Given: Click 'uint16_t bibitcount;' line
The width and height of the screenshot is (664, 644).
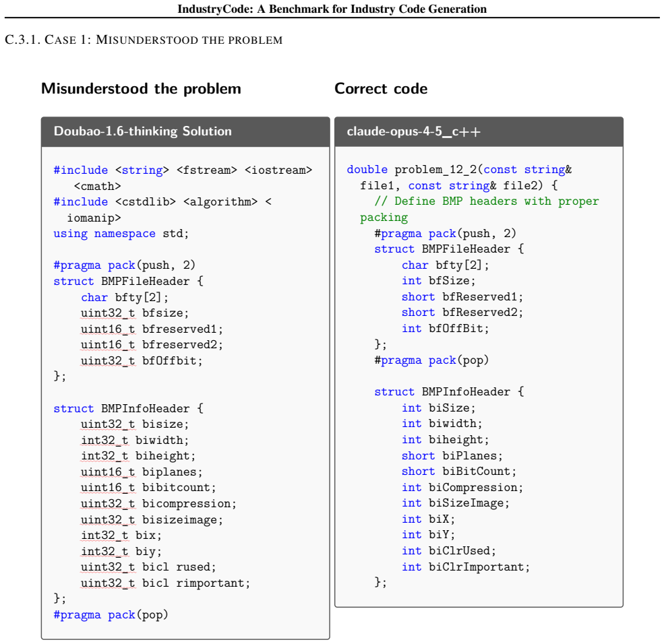Looking at the screenshot, I should (x=148, y=488).
